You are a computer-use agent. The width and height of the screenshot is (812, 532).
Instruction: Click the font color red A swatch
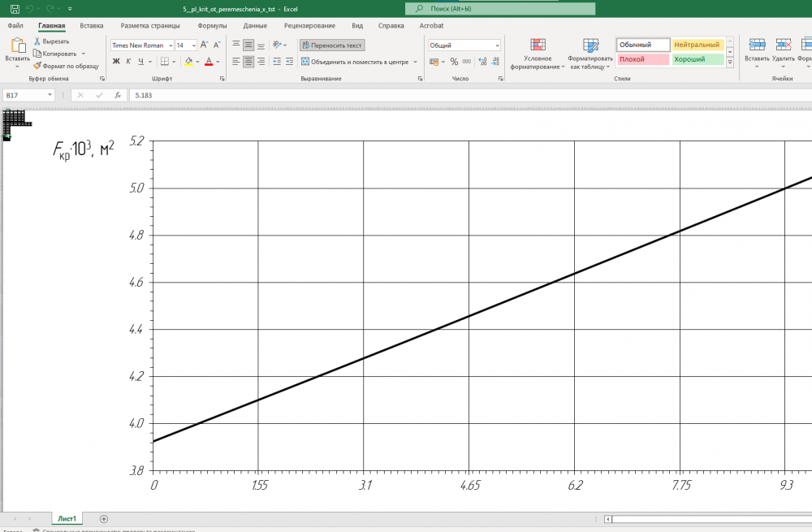[208, 62]
